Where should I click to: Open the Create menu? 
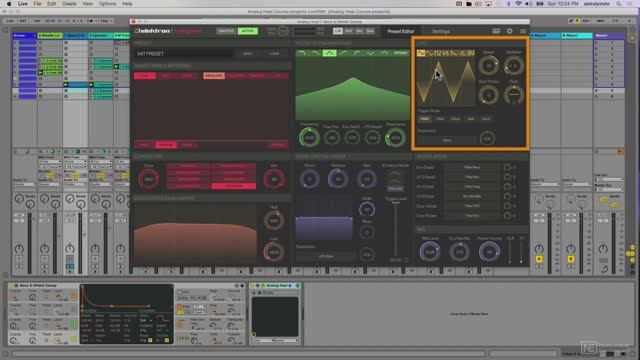(x=69, y=4)
